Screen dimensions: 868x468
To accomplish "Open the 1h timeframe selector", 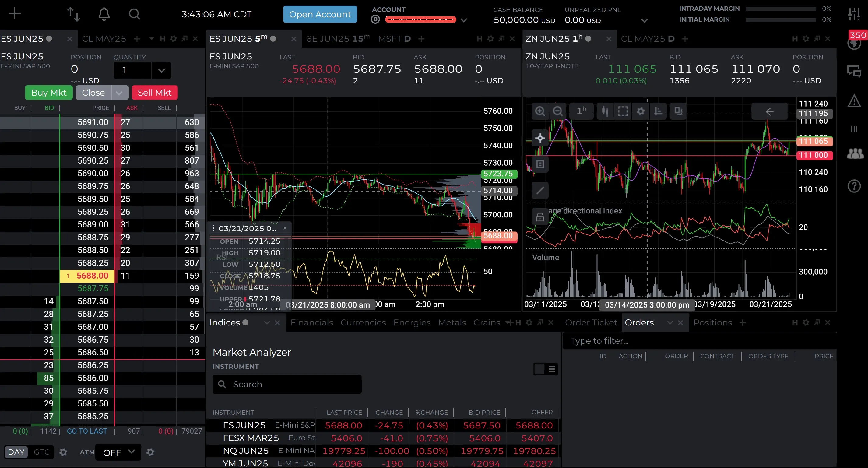I will (581, 111).
